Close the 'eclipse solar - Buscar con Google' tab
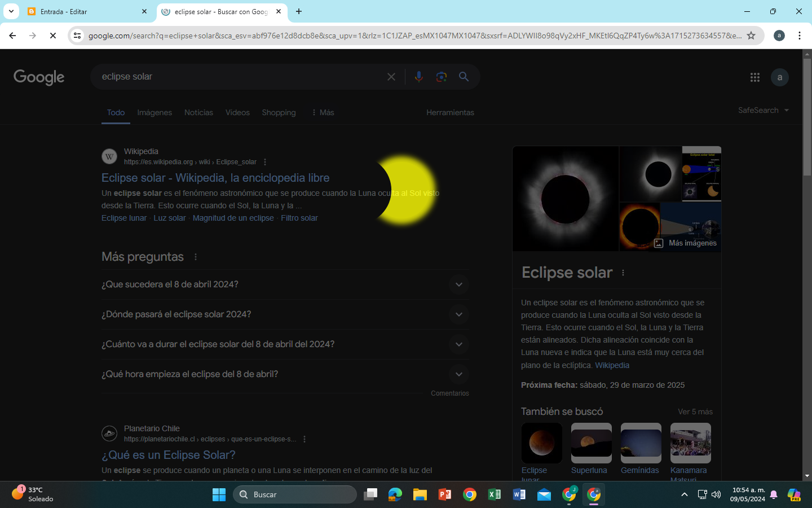Screen dimensions: 812x508 pyautogui.click(x=279, y=11)
